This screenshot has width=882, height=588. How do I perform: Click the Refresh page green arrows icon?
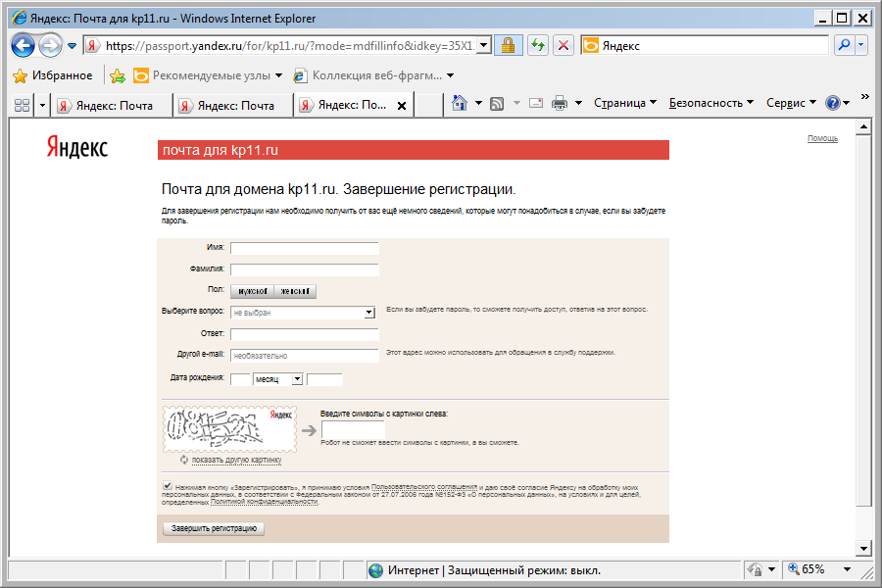tap(538, 46)
